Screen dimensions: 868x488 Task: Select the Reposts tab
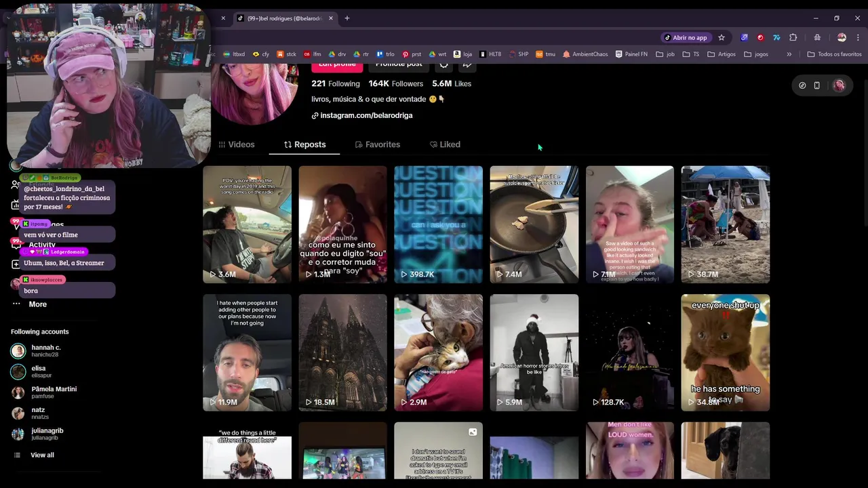click(304, 144)
